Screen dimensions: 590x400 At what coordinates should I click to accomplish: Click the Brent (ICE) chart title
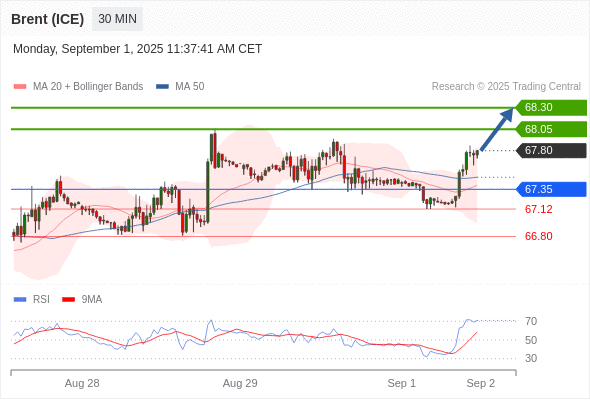pos(48,19)
